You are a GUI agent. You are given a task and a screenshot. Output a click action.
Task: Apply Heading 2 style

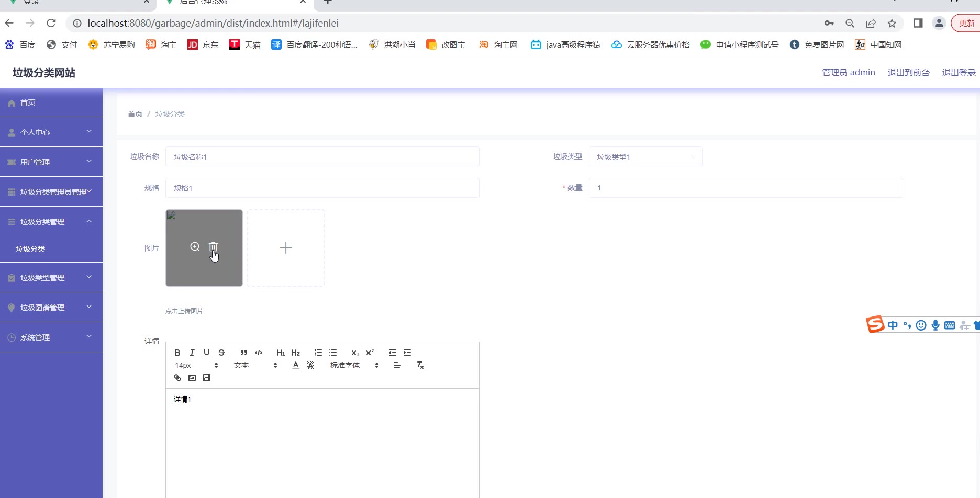pyautogui.click(x=296, y=353)
